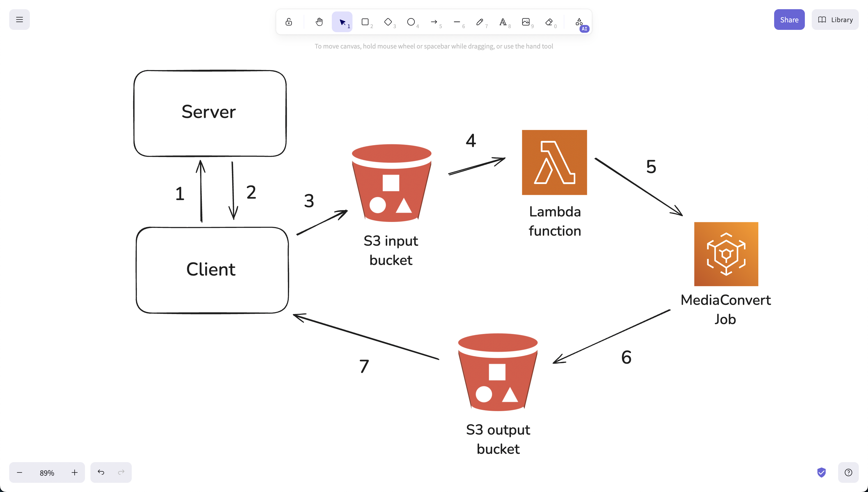Viewport: 868px width, 492px height.
Task: Select the Insert image tool
Action: [526, 22]
